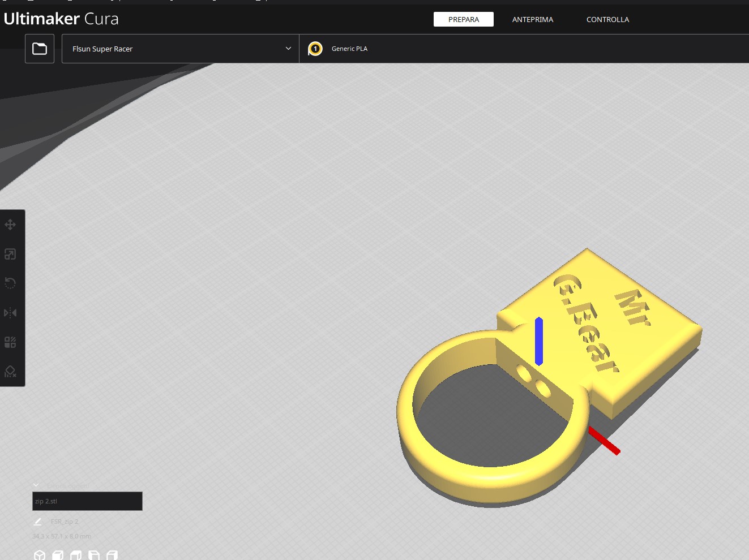Screen dimensions: 749x560
Task: Select the Mirror tool
Action: (10, 313)
